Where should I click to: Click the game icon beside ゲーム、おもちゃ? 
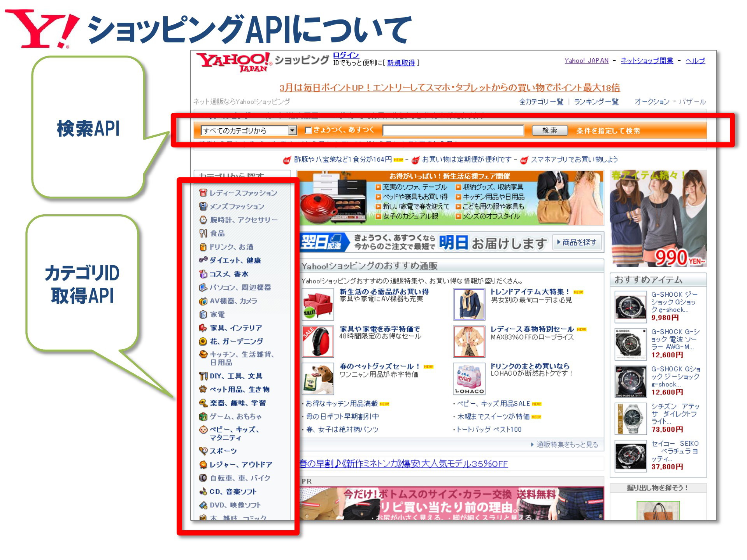(x=203, y=416)
